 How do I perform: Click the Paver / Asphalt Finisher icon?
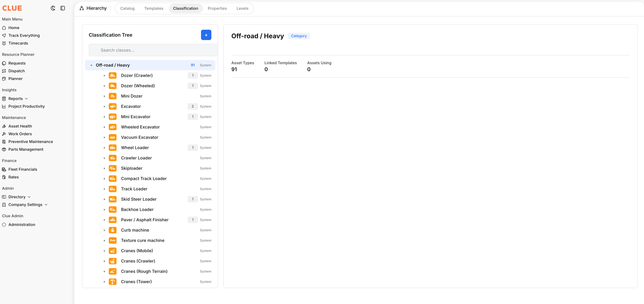[113, 219]
